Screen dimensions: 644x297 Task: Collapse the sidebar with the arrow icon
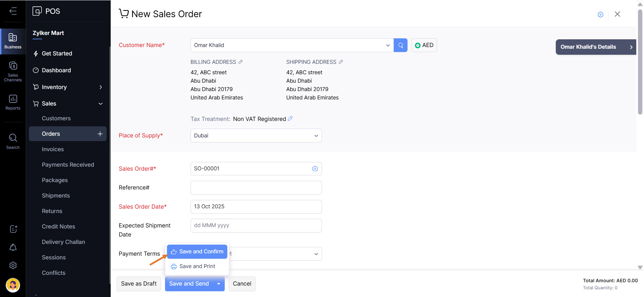13,11
